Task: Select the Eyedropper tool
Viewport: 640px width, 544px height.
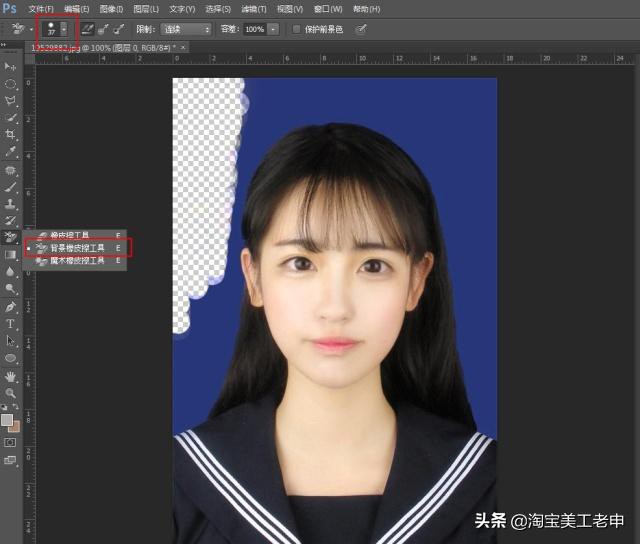Action: click(x=11, y=151)
